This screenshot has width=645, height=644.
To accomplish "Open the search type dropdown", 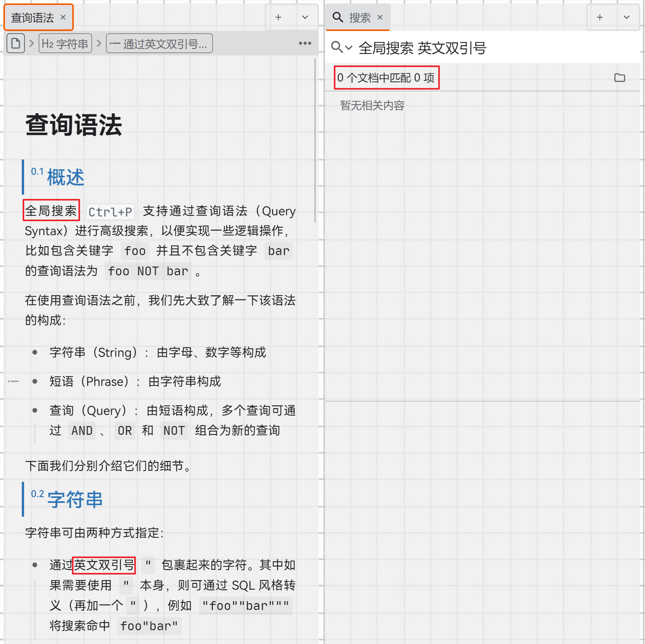I will [348, 48].
